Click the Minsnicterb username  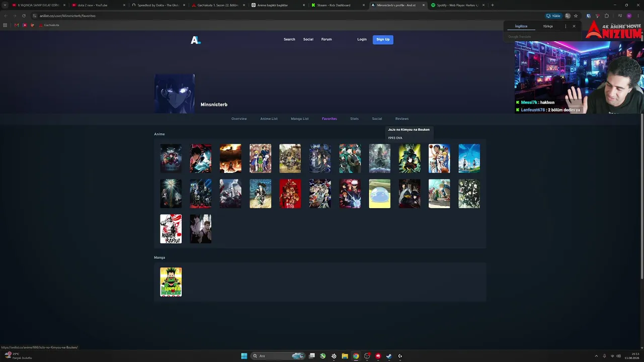click(214, 105)
